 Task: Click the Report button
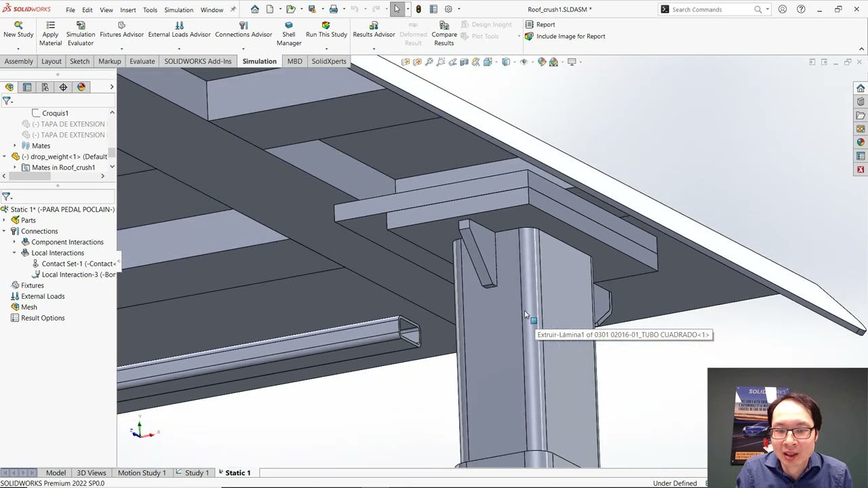point(540,24)
